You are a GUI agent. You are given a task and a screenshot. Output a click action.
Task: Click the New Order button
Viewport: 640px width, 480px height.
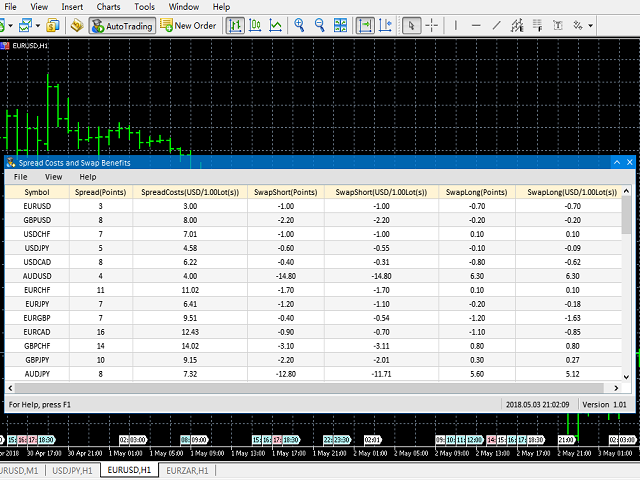pyautogui.click(x=187, y=26)
